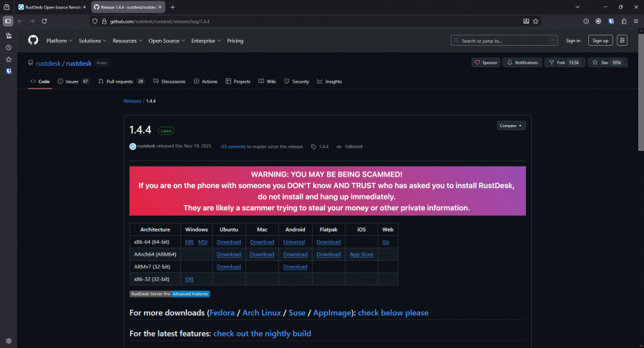The image size is (644, 348).
Task: Open synced tabs icon in sidebar
Action: (x=9, y=36)
